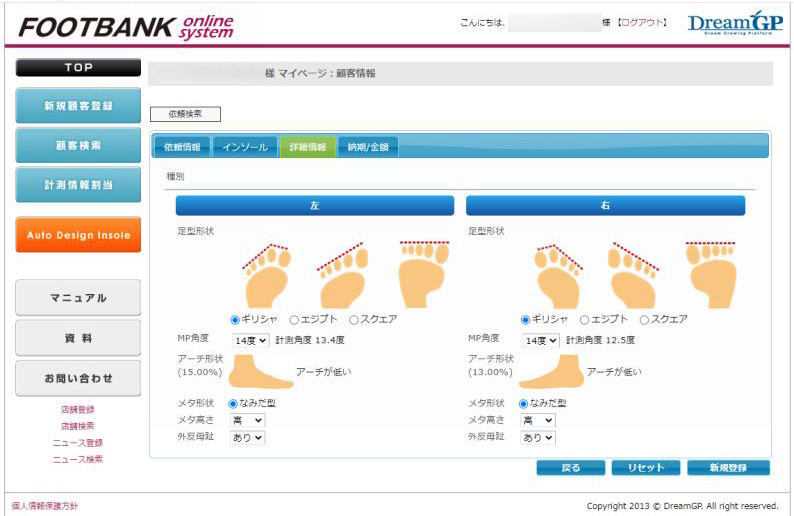Click the left Greek foot shape image
This screenshot has height=516, width=794.
click(x=266, y=275)
